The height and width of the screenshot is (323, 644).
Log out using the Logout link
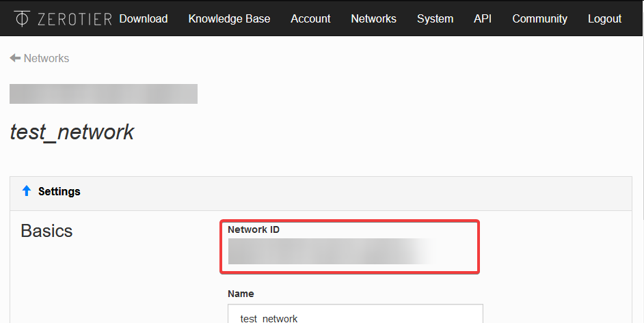(604, 18)
